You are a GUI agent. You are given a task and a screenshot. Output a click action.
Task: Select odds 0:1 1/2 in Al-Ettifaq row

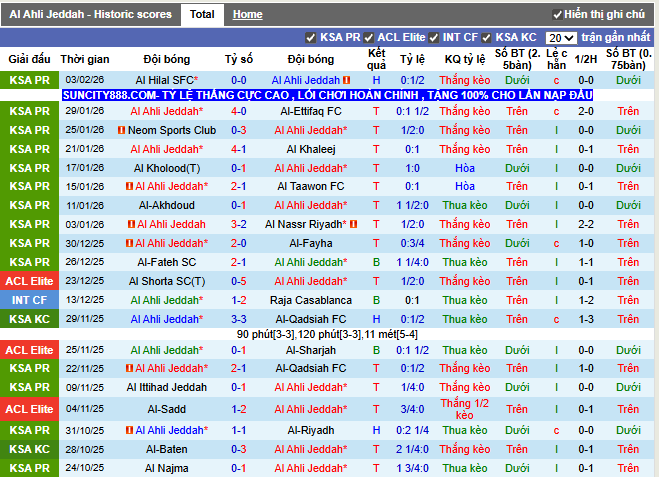coord(412,111)
